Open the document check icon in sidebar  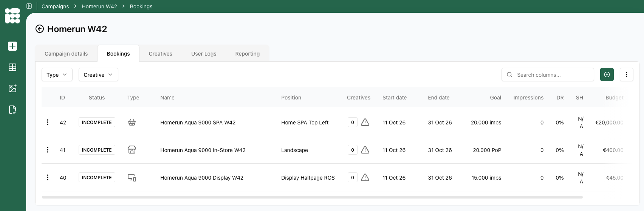(x=12, y=110)
